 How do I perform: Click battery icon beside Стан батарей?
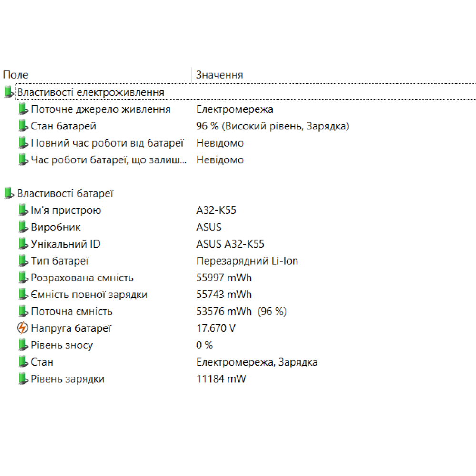23,126
